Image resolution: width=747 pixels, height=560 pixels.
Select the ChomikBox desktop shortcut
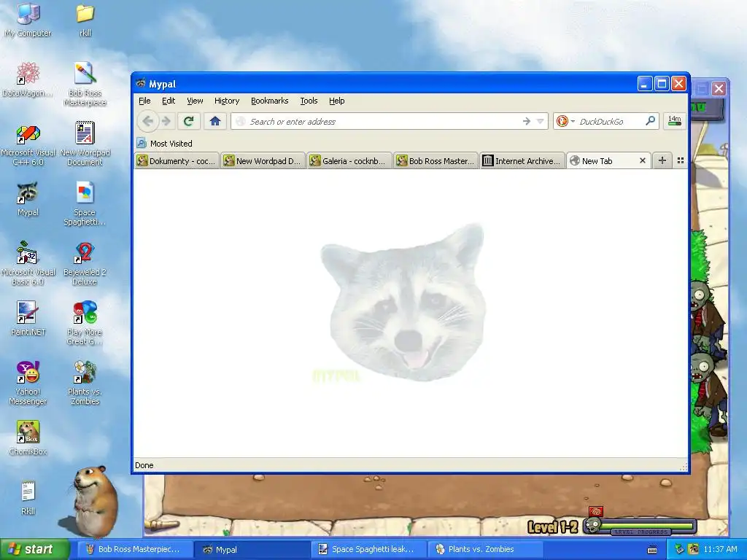pos(28,438)
